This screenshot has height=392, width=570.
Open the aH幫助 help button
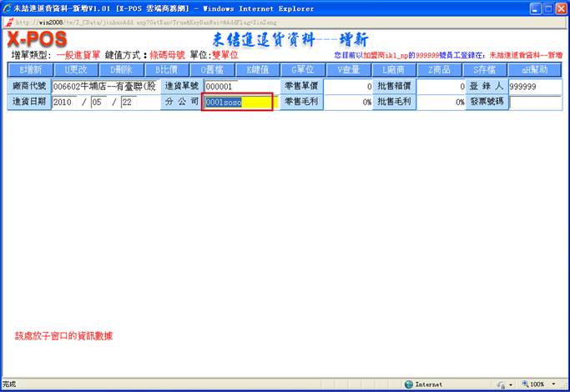point(535,70)
